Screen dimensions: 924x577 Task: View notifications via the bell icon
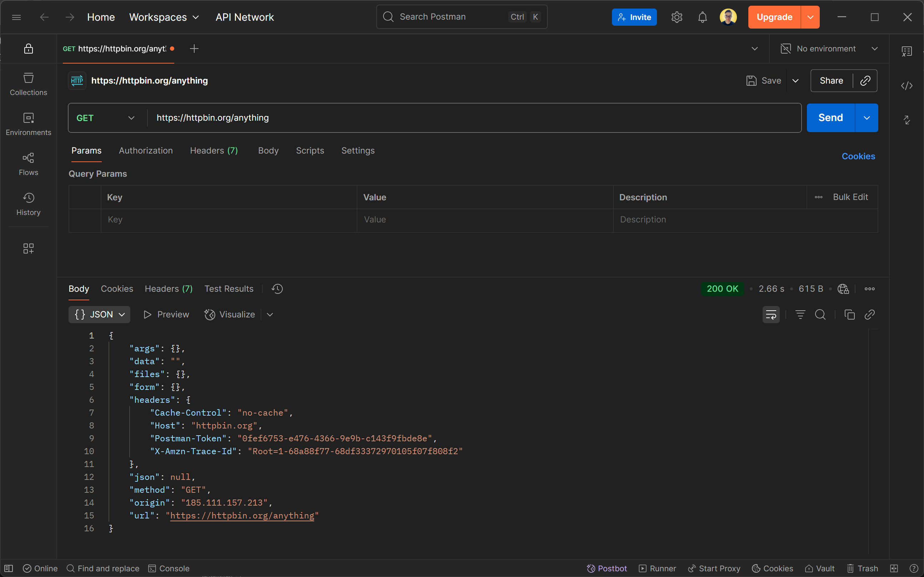702,17
